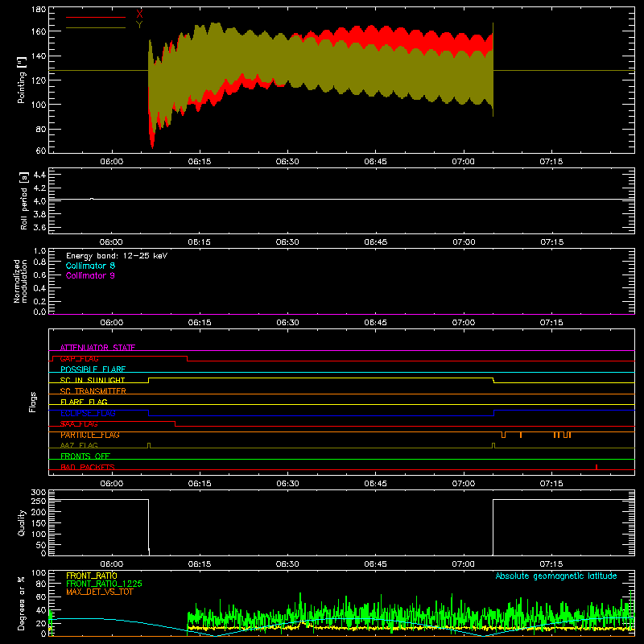644x644 pixels.
Task: Click the ECLIPSE_FLAG label
Action: coord(88,413)
